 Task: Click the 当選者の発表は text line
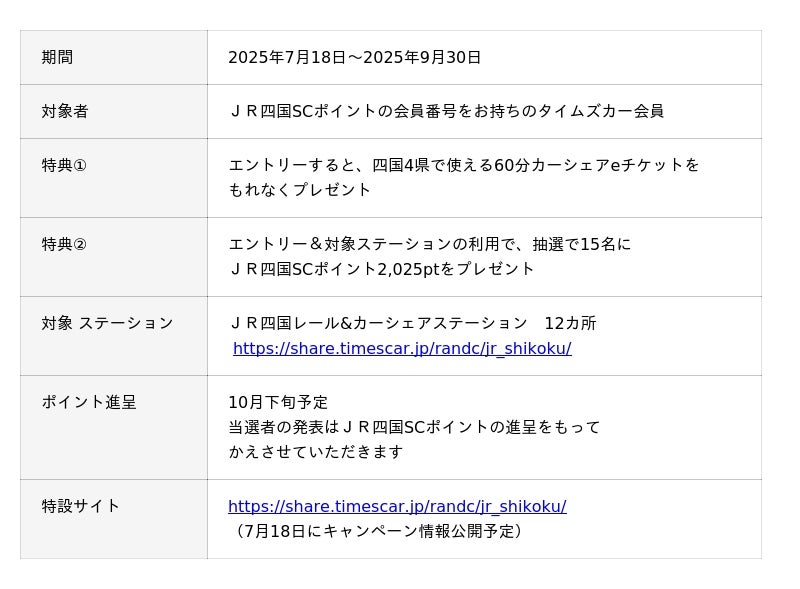click(x=414, y=428)
